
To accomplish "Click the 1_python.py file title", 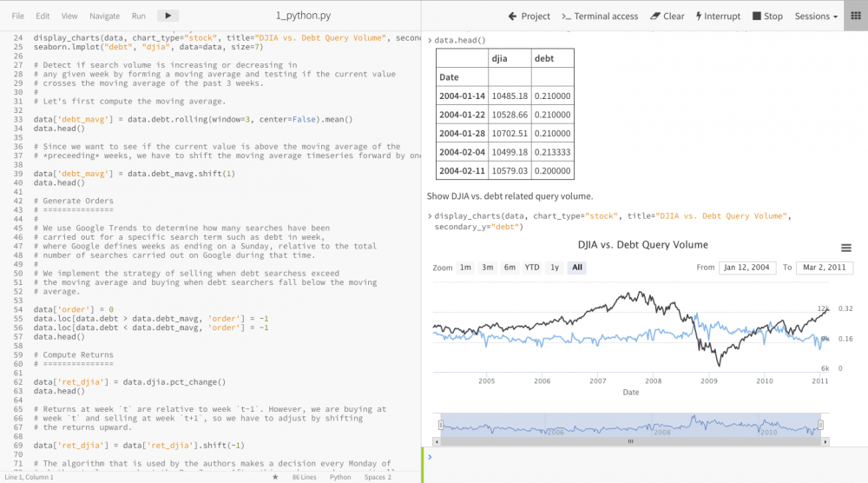I will pos(303,16).
